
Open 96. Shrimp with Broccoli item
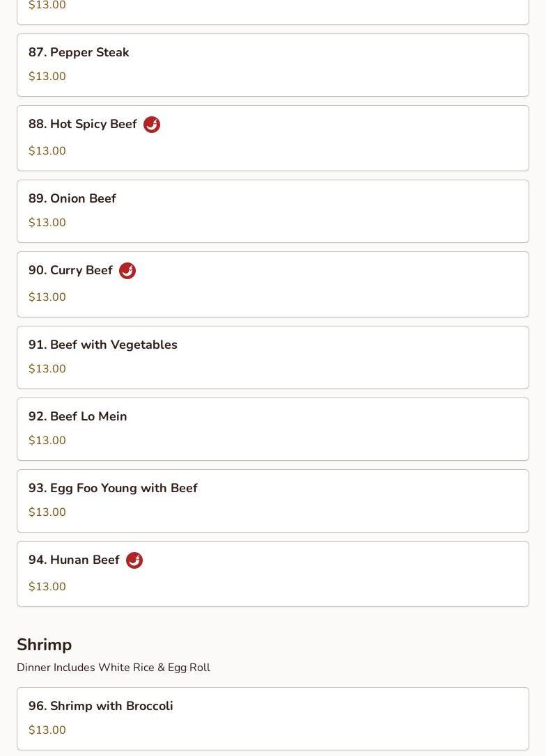[x=273, y=718]
